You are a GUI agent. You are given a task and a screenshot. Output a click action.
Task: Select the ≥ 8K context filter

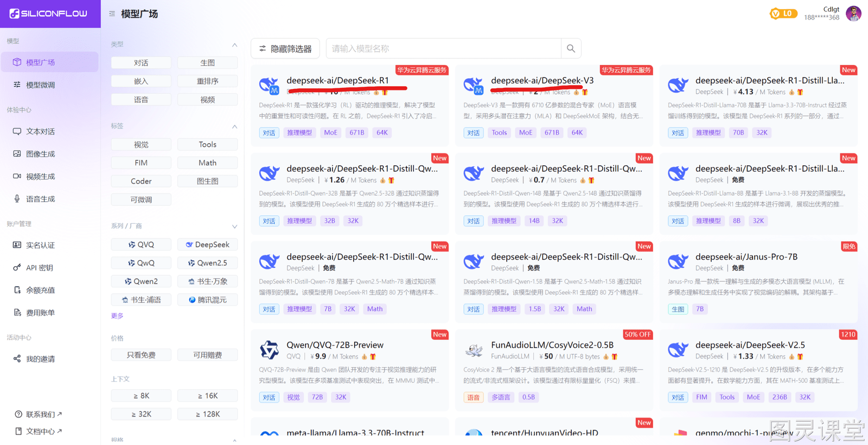tap(141, 396)
